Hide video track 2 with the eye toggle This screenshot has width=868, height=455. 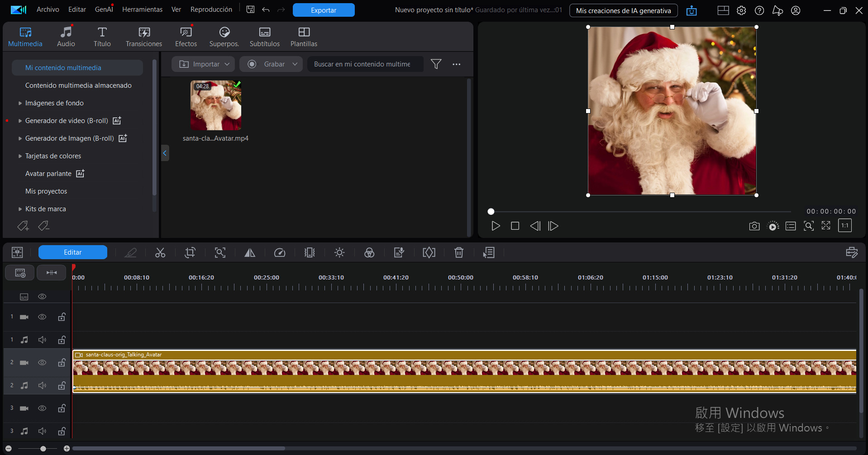coord(42,362)
